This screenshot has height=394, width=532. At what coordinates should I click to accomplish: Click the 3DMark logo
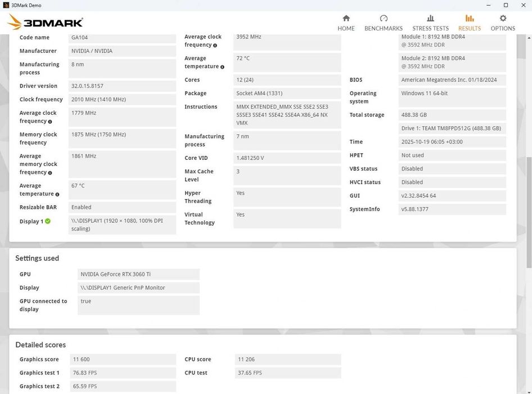pos(45,22)
